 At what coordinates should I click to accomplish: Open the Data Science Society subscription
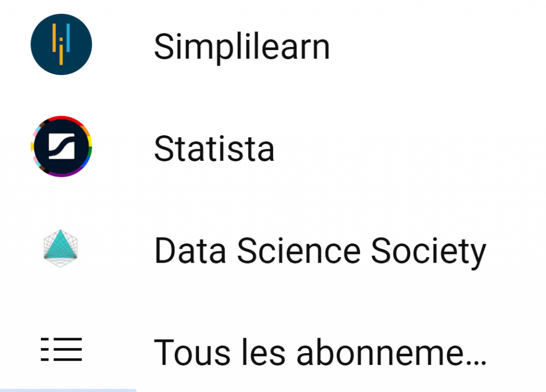click(320, 250)
